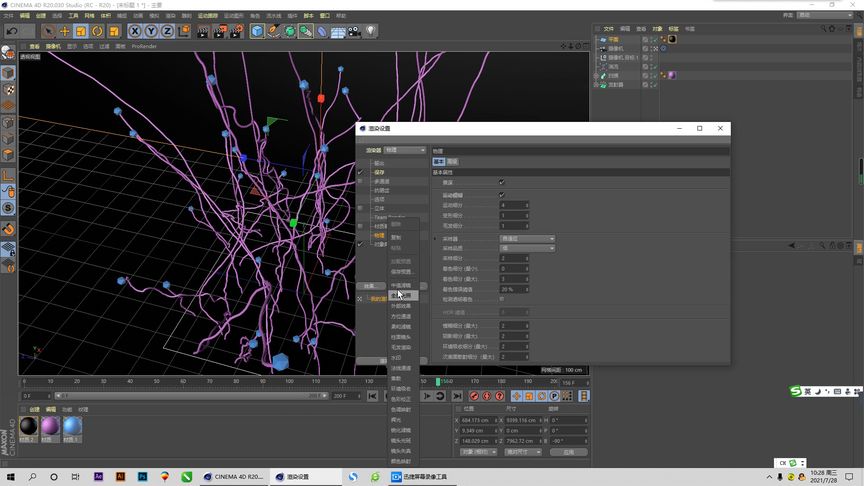Select the Move tool icon
Viewport: 864px width, 486px height.
(65, 31)
